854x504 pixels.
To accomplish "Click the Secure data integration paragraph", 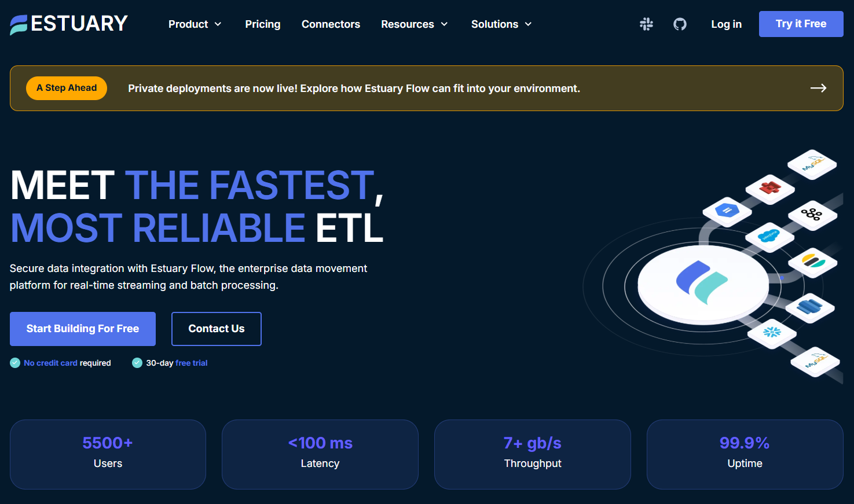I will 188,277.
